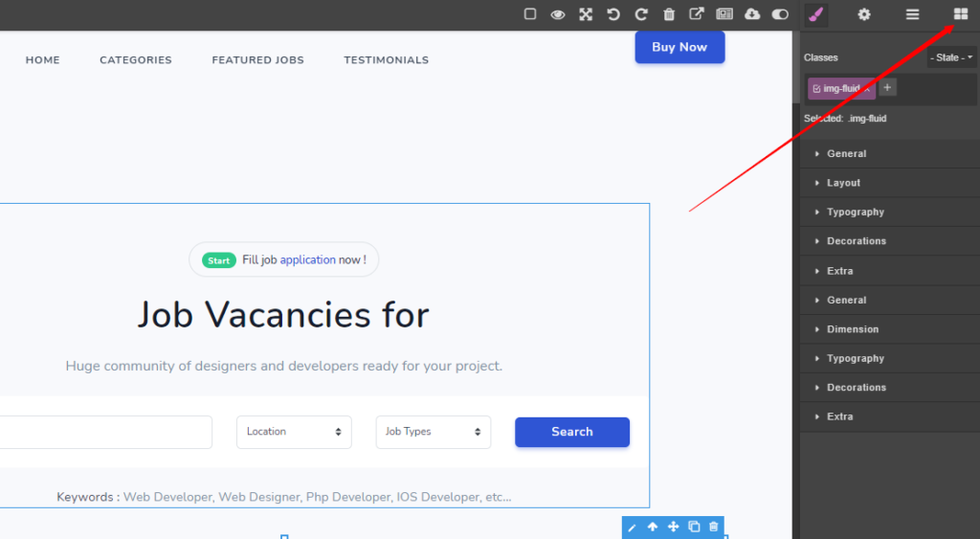The width and height of the screenshot is (980, 539).
Task: Click the fullscreen expand arrows icon
Action: point(586,14)
